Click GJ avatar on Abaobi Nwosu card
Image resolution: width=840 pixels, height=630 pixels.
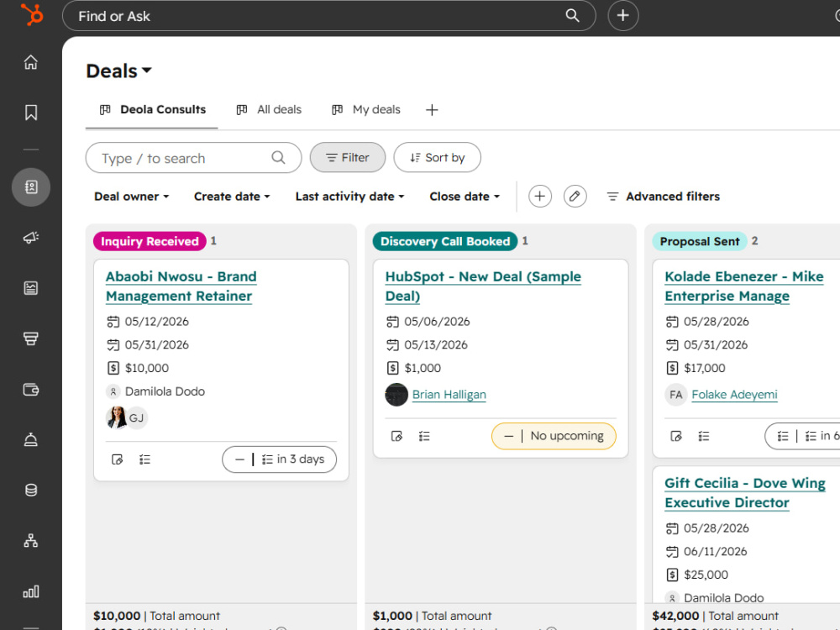137,417
